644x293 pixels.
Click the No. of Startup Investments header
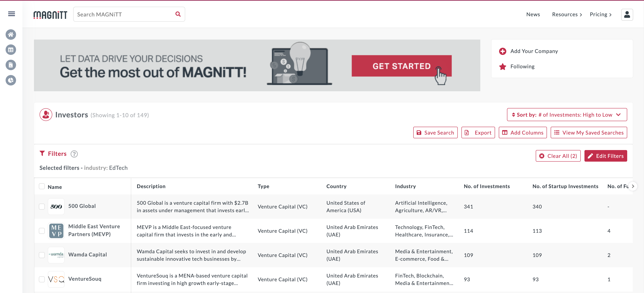pyautogui.click(x=565, y=186)
